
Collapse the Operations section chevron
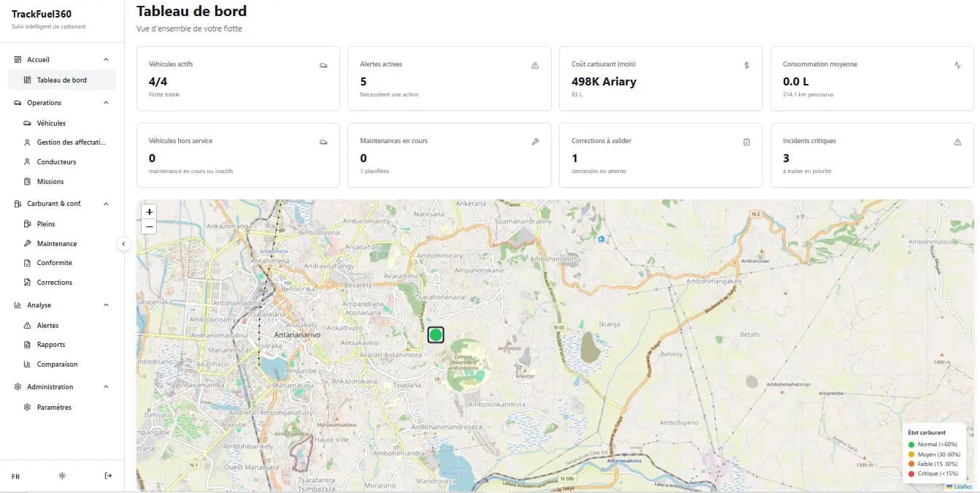click(x=106, y=103)
